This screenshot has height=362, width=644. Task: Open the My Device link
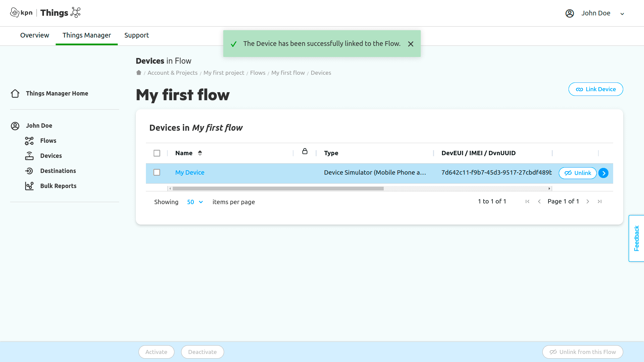coord(190,173)
